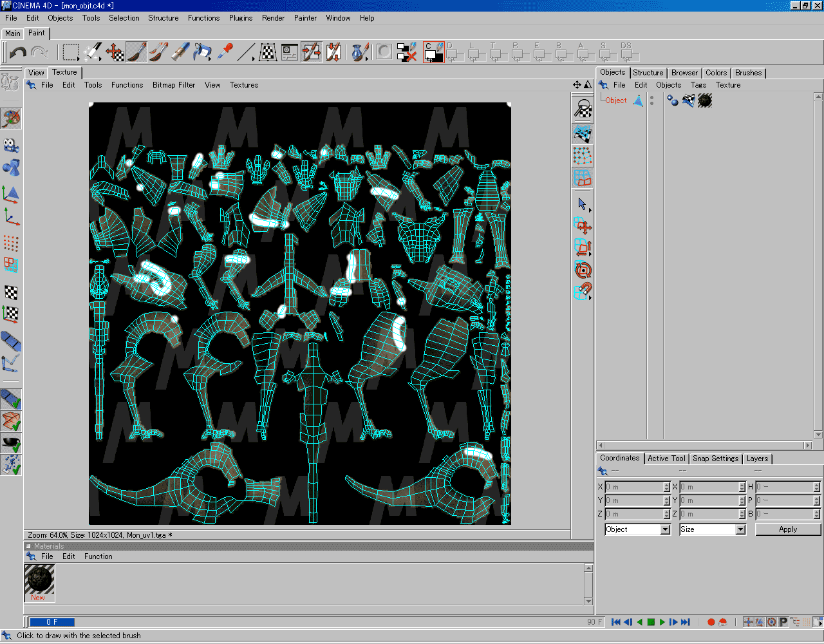Toggle Object visibility dots in Object Manager
Image resolution: width=824 pixels, height=644 pixels.
pyautogui.click(x=651, y=100)
